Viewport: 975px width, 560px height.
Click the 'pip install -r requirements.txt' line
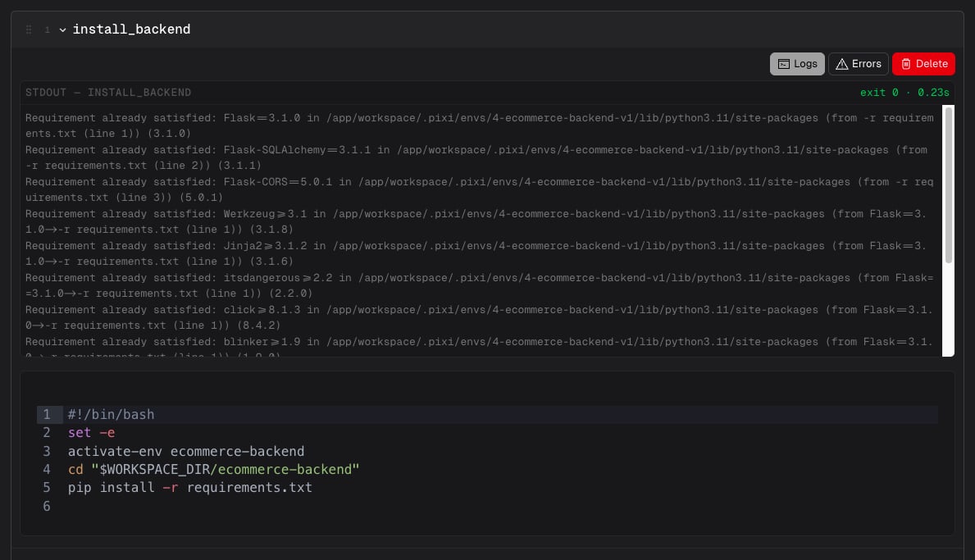point(189,487)
